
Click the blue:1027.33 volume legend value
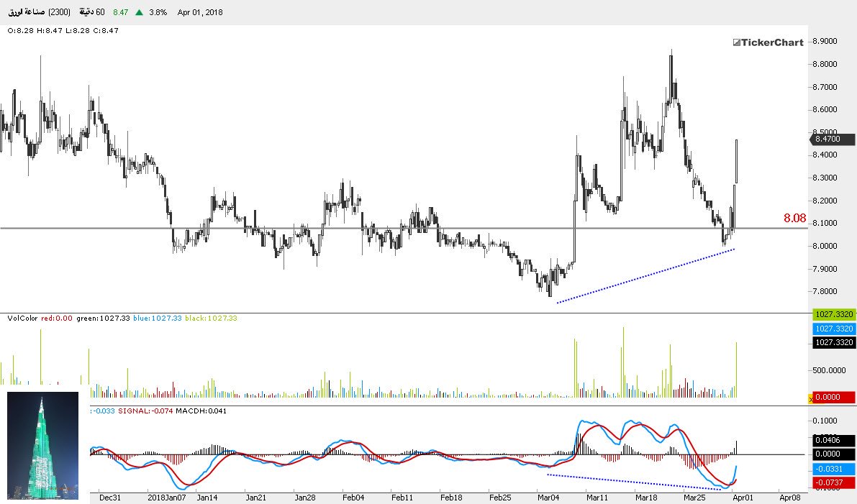(158, 318)
